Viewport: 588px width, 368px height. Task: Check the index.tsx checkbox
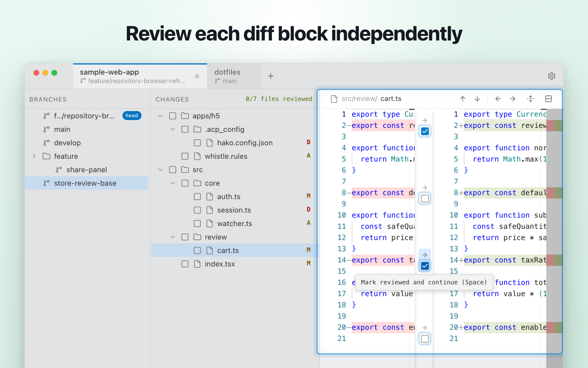[185, 264]
